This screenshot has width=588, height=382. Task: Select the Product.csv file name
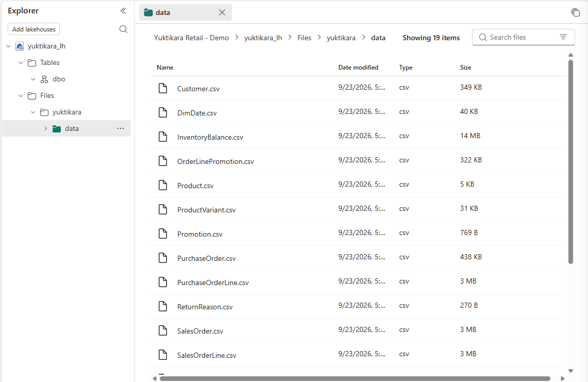[195, 186]
